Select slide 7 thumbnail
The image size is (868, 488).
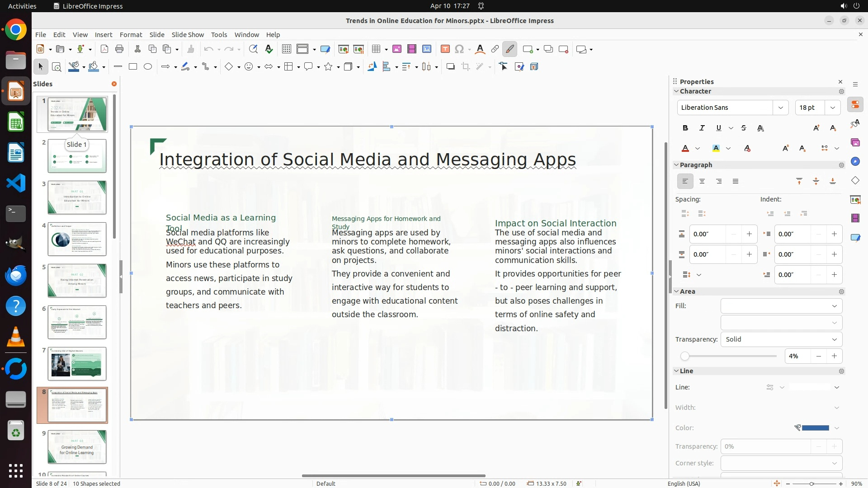(77, 364)
